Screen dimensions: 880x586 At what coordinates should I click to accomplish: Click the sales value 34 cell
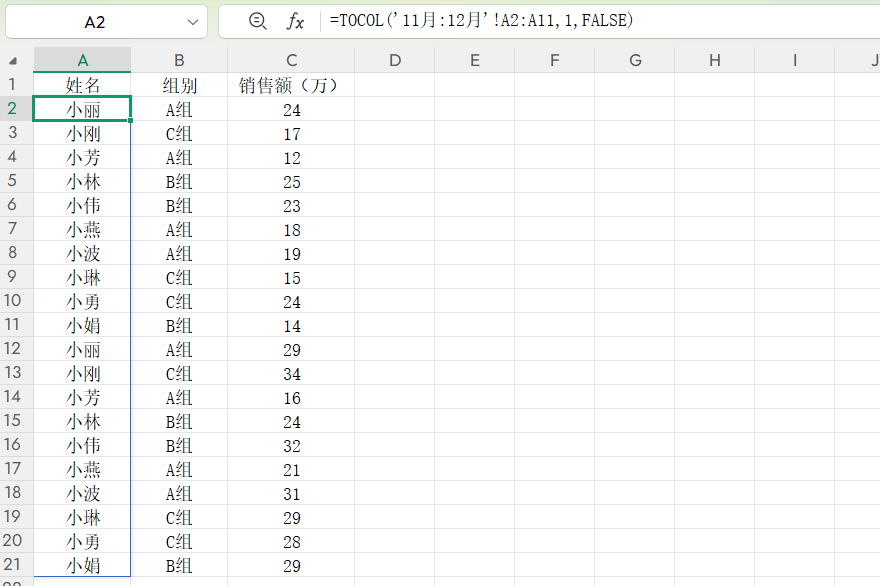[x=291, y=373]
